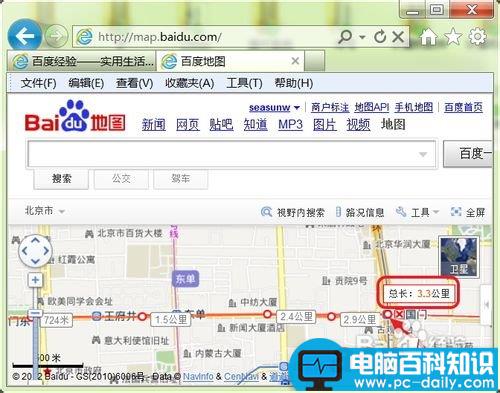Open browser settings gear icon
Image resolution: width=500 pixels, height=393 pixels.
pos(477,36)
